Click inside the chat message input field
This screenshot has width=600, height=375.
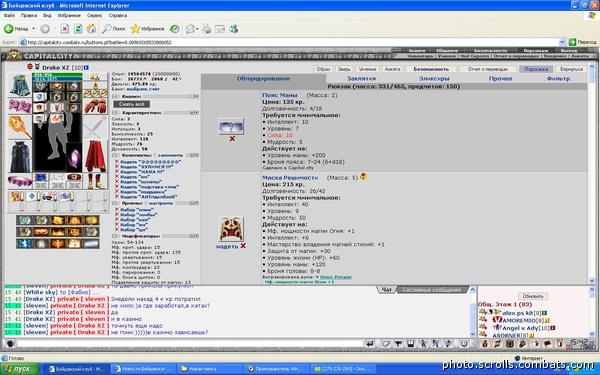189,344
